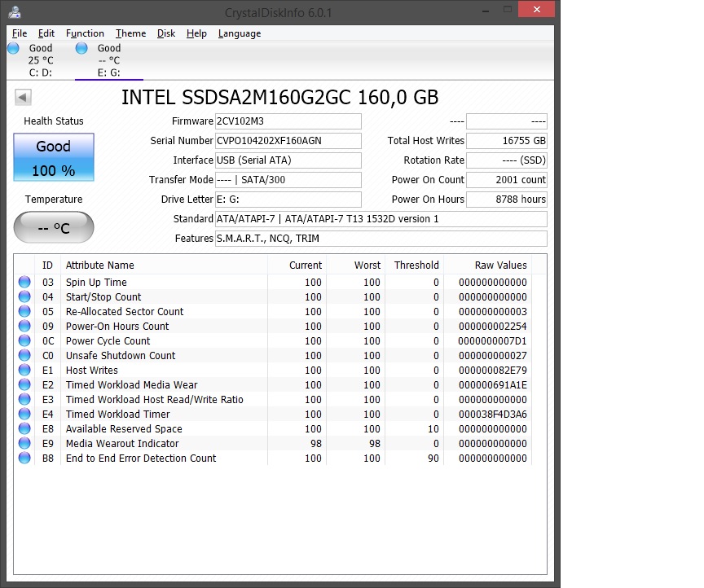Click the Features field S.M.A.R.T., NCQ, TRIM
Viewport: 704px width, 588px height.
click(x=381, y=239)
